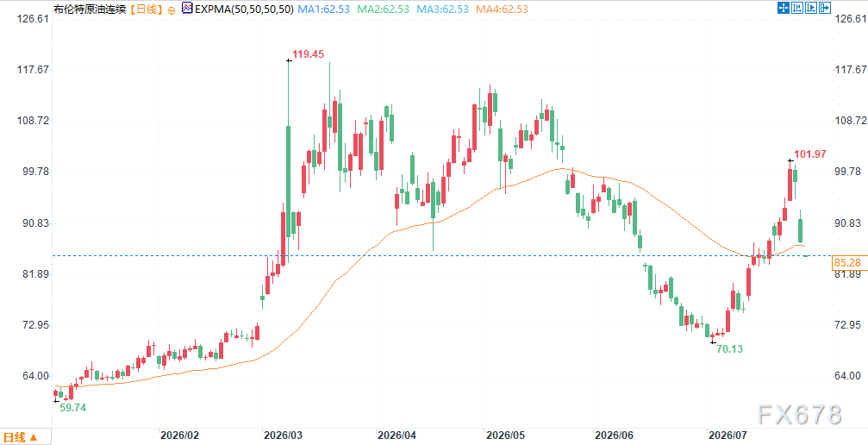Click the 70.13 low price marker
Screen dimensions: 868x445
[x=729, y=348]
